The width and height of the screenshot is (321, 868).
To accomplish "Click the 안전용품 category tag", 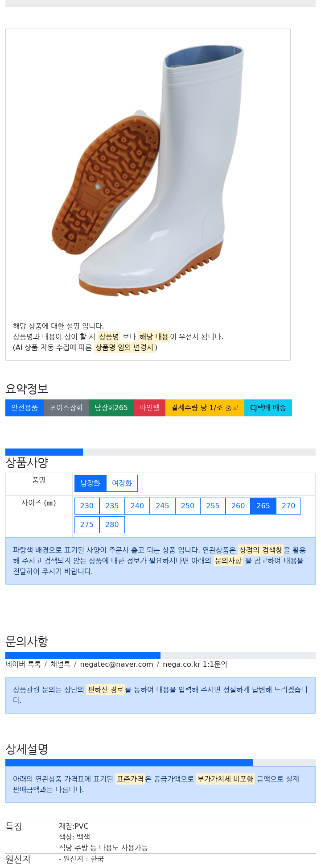I will tap(25, 408).
